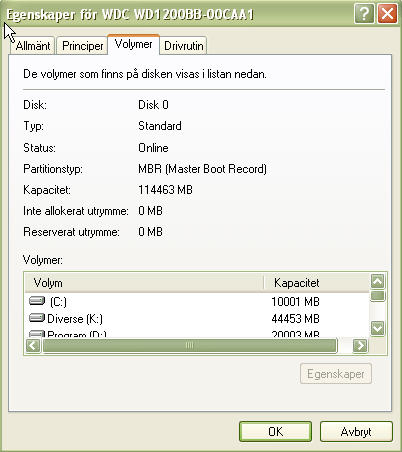
Task: Cancel using the Avbryt button
Action: click(356, 431)
